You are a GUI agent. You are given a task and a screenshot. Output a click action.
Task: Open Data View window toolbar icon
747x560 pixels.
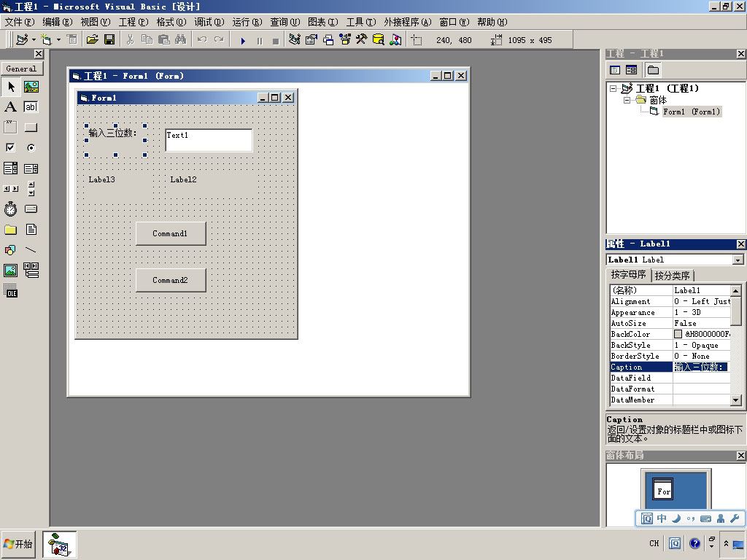click(x=379, y=39)
